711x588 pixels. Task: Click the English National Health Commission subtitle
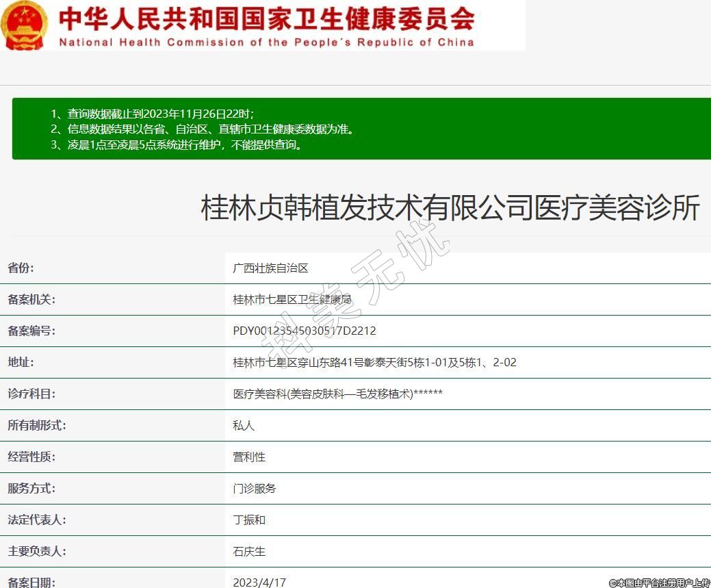[x=267, y=42]
